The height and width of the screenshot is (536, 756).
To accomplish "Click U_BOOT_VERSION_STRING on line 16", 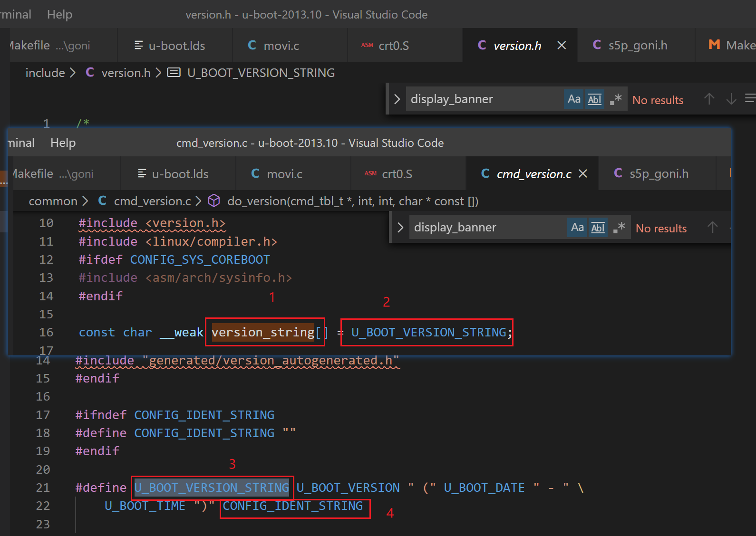I will (429, 332).
